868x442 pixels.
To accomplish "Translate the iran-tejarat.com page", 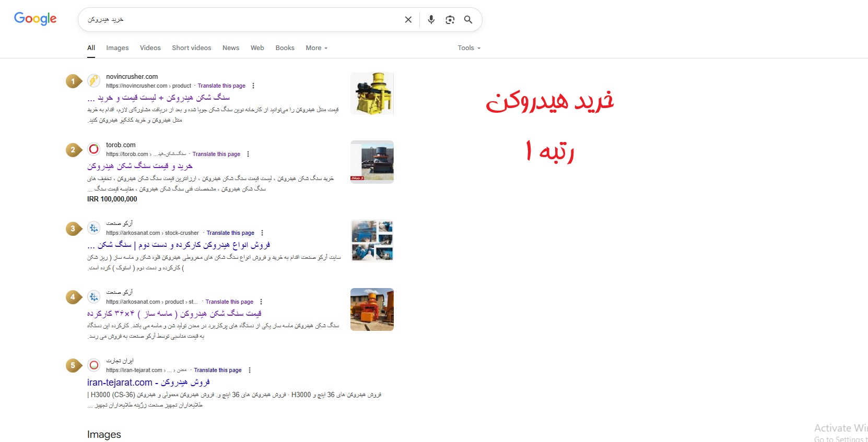I will pos(218,370).
